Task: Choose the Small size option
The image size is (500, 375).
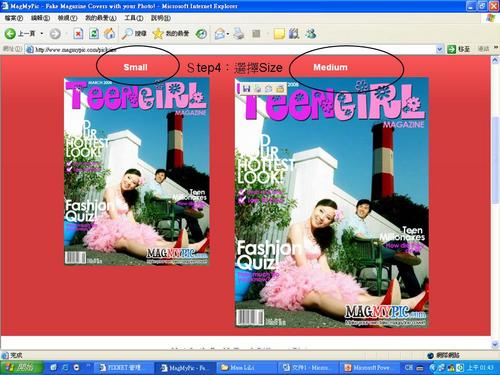Action: 135,67
